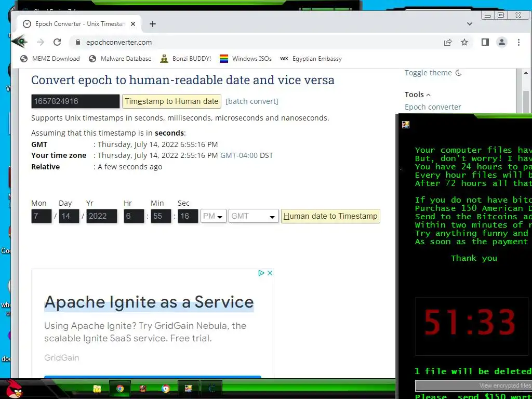Open tab search chevron in title bar

(x=470, y=24)
